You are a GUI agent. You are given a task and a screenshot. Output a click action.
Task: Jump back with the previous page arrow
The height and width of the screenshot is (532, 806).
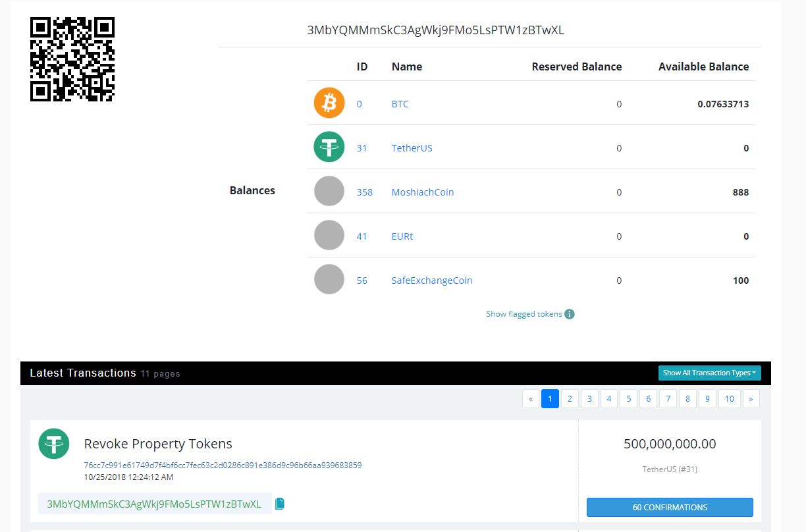click(x=531, y=398)
